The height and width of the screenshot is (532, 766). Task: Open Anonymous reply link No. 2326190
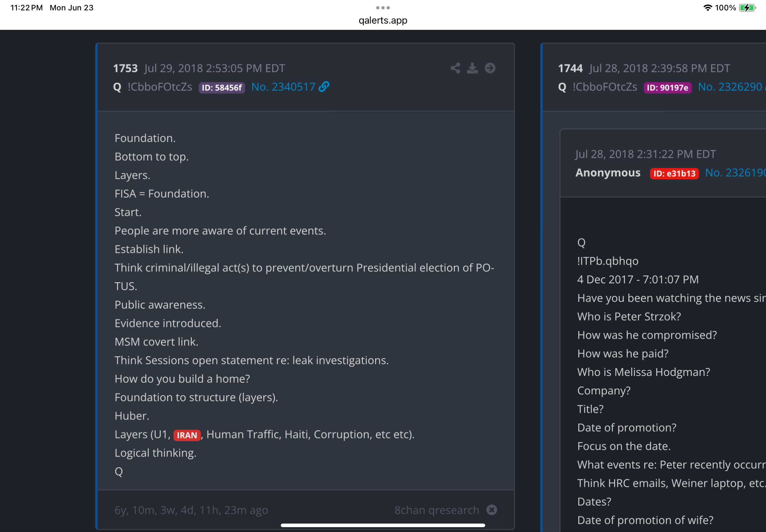click(735, 173)
